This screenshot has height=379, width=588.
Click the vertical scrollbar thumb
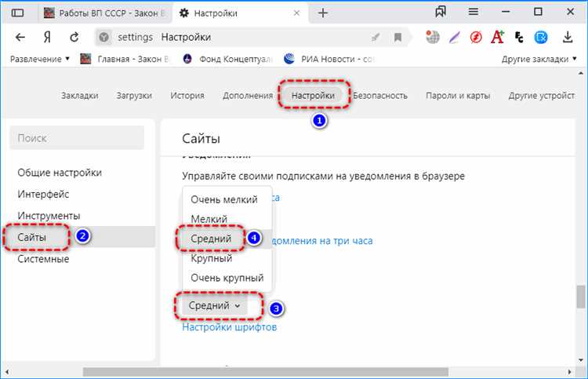(x=581, y=297)
